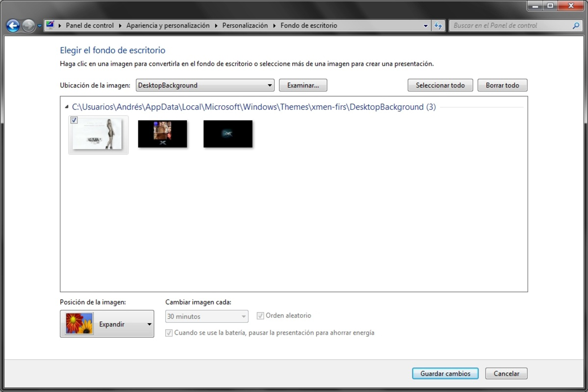
Task: Select the dark collage wallpaper thumbnail
Action: [x=162, y=134]
